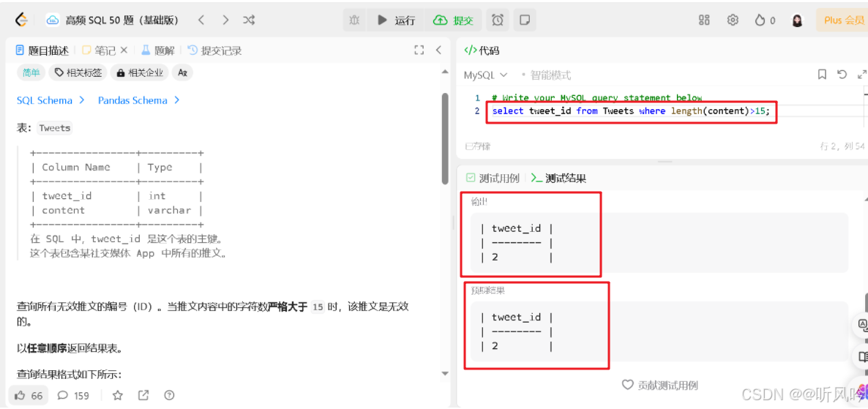
Task: Go to previous problem arrow
Action: (201, 20)
